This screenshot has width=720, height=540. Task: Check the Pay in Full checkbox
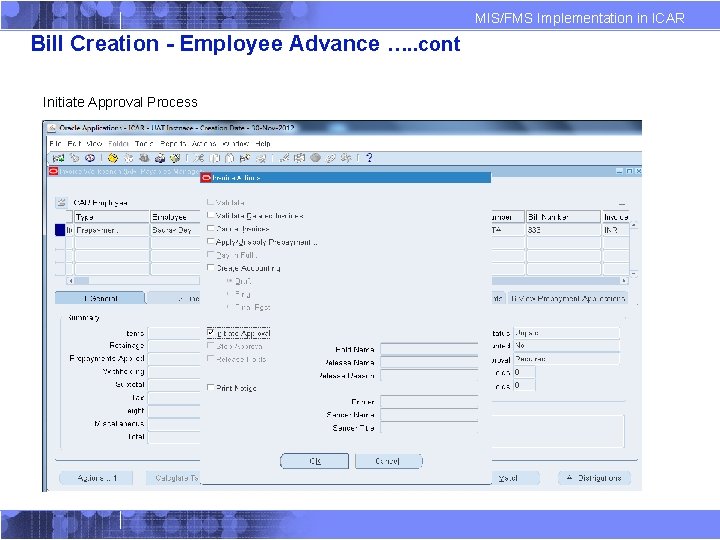[210, 254]
